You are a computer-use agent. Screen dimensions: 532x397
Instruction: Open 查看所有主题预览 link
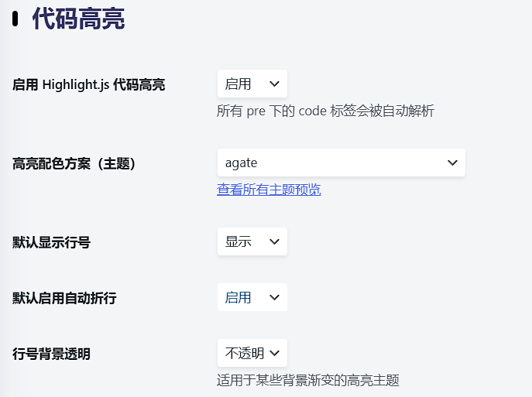[269, 190]
